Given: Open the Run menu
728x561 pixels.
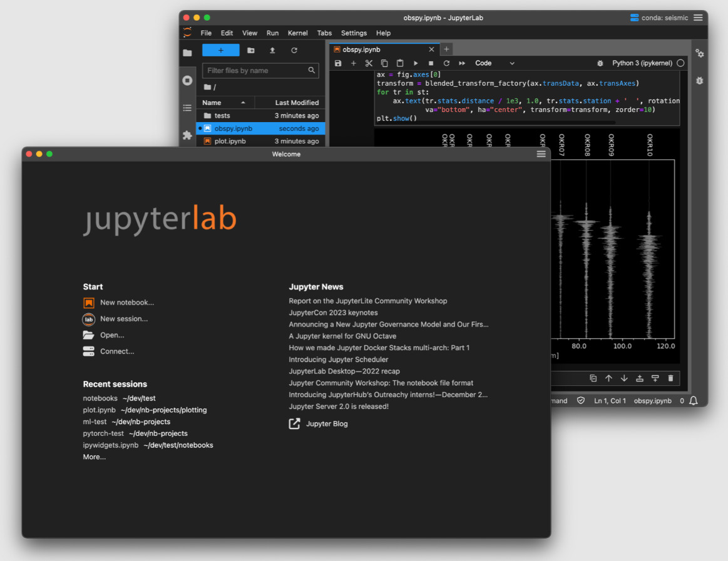Looking at the screenshot, I should (x=272, y=33).
